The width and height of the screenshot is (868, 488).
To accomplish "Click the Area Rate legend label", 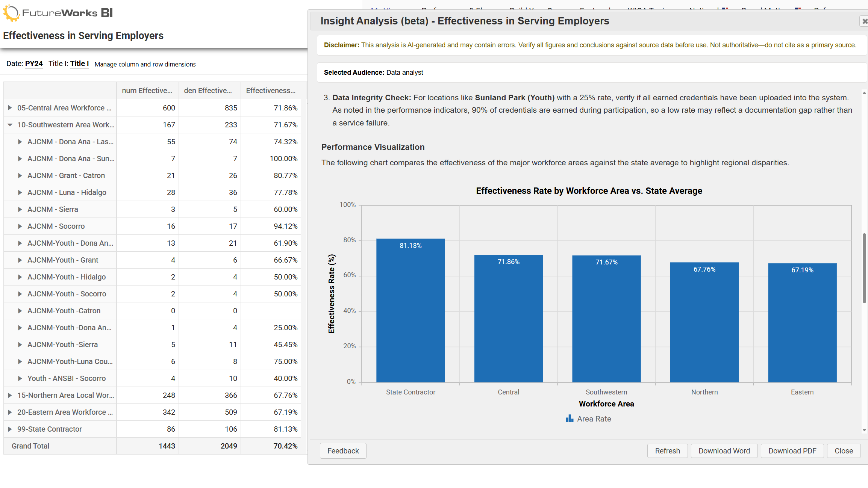I will [594, 419].
